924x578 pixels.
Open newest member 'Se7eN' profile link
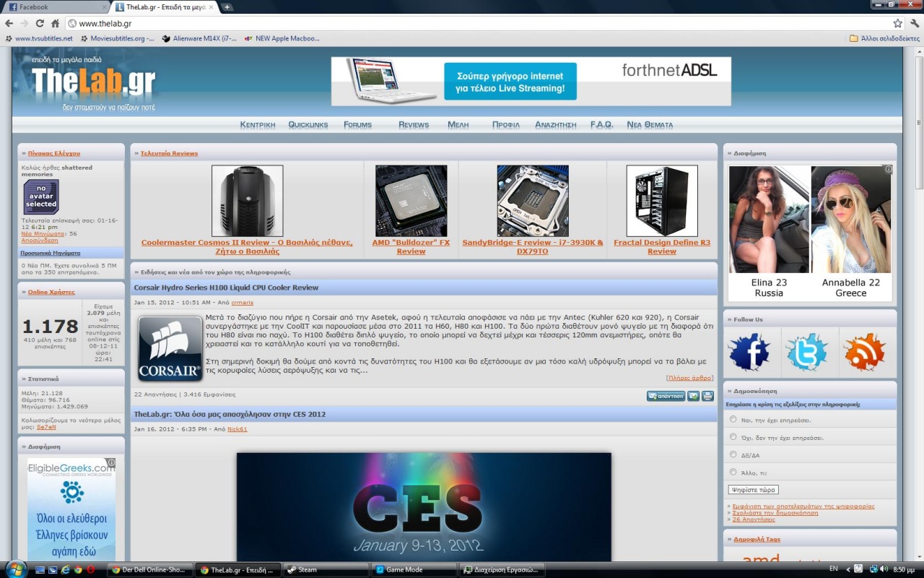coord(46,427)
